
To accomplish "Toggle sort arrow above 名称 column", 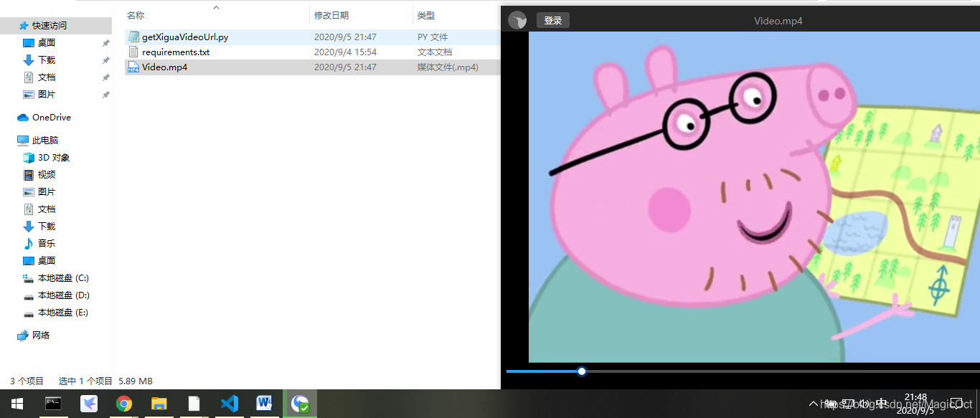I will (217, 8).
